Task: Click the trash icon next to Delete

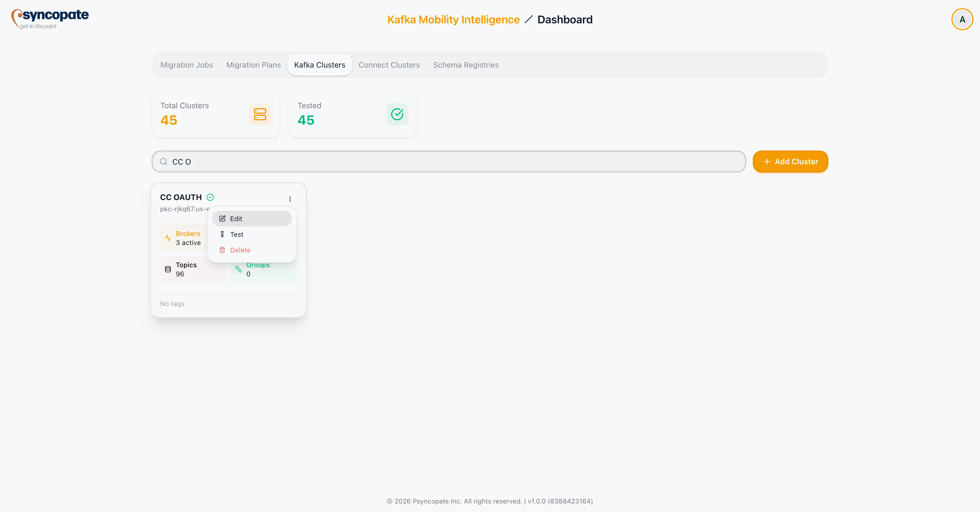Action: (x=222, y=250)
